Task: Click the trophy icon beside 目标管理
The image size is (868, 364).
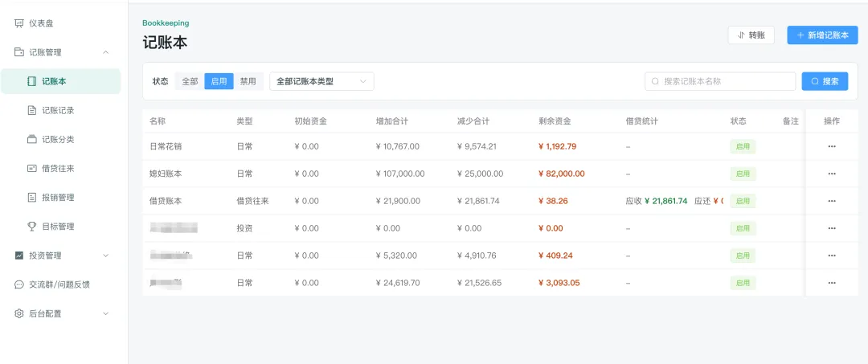Action: click(32, 227)
